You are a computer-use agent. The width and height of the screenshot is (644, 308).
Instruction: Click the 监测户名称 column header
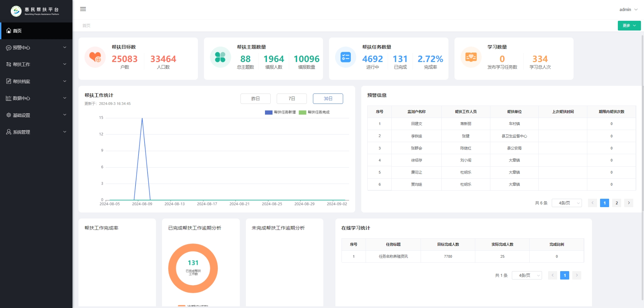[x=417, y=112]
